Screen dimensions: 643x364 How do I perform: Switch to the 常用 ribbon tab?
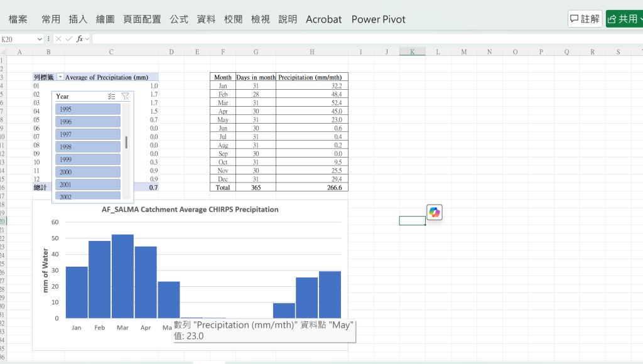(x=51, y=19)
